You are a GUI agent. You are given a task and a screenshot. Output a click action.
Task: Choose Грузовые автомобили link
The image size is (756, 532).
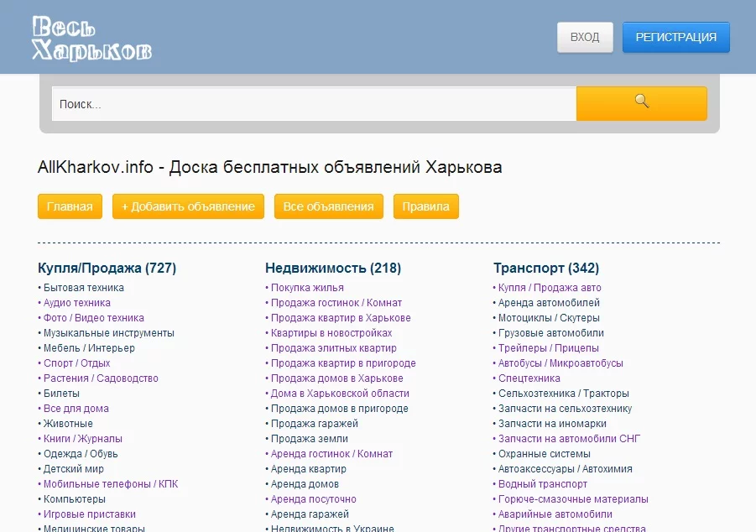click(551, 333)
